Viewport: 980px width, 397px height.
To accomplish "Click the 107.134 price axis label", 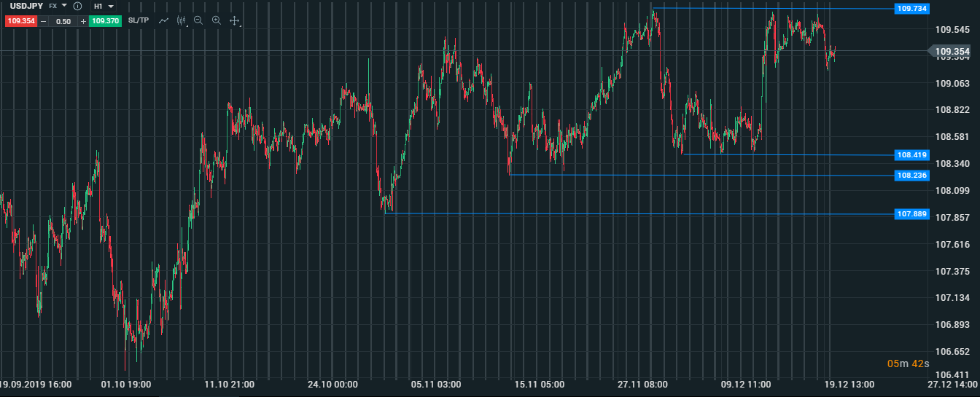I will point(952,298).
